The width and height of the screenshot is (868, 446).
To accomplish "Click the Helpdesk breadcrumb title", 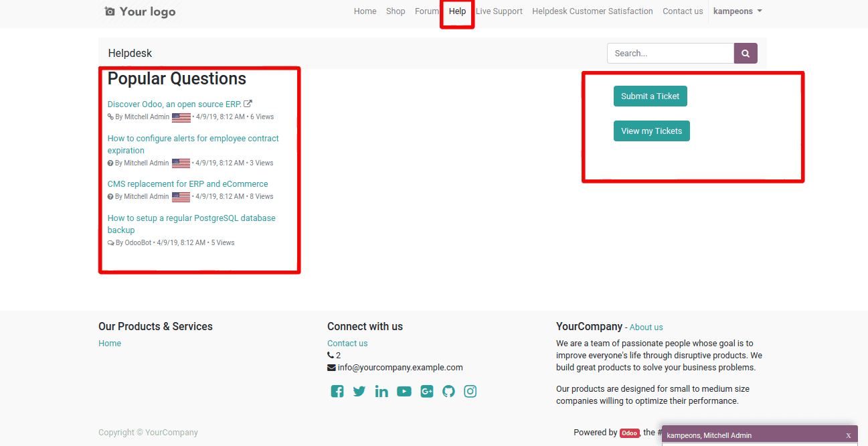I will click(130, 54).
